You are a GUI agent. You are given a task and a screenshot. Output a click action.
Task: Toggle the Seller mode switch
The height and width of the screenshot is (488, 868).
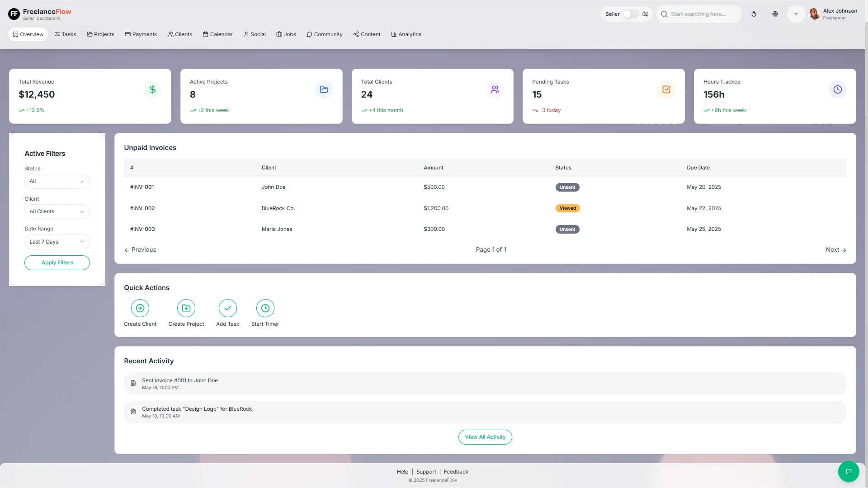point(630,14)
